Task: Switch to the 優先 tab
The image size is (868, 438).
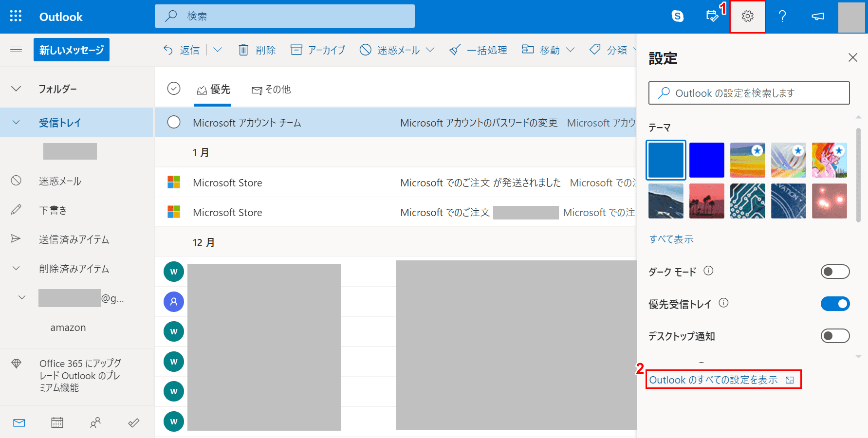Action: coord(213,89)
